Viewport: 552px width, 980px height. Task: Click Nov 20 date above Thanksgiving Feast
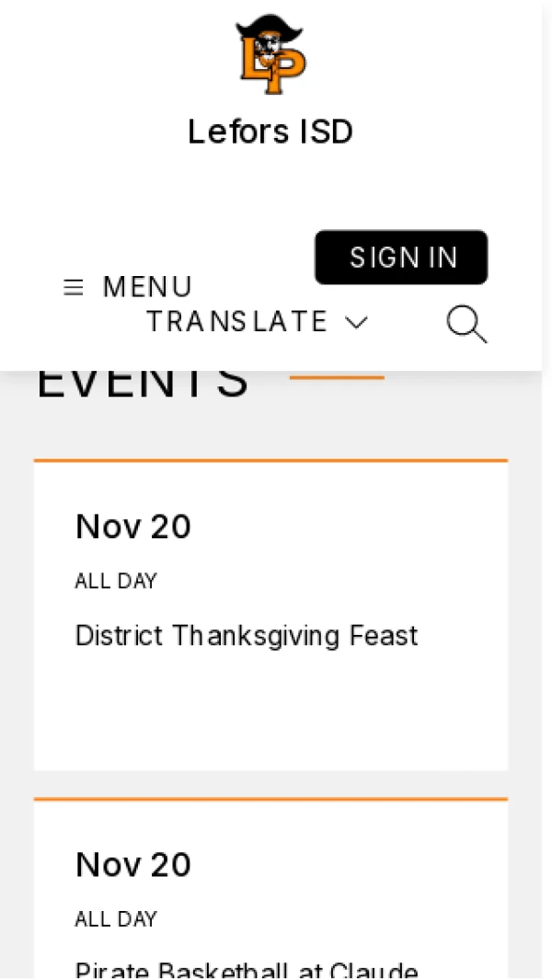pyautogui.click(x=133, y=527)
